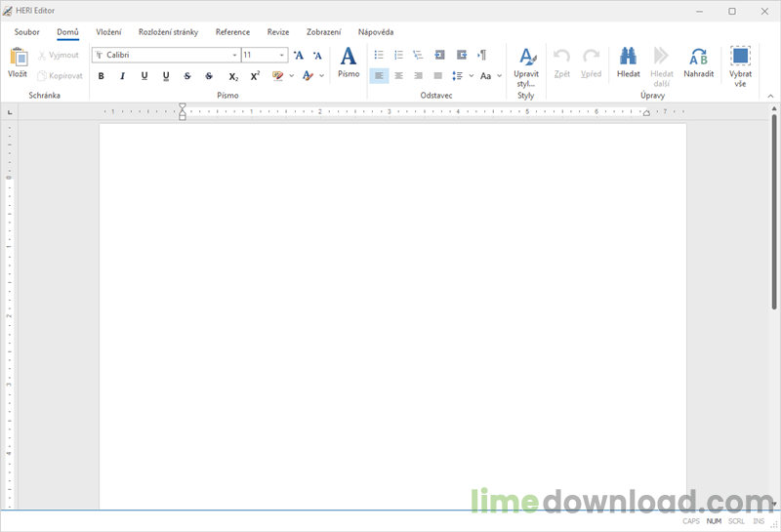Viewport: 781px width, 532px height.
Task: Click Vybrat vše select all icon
Action: (740, 56)
